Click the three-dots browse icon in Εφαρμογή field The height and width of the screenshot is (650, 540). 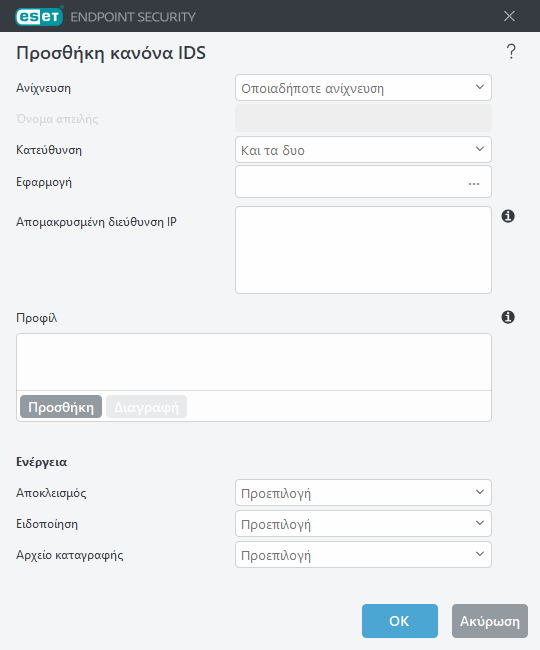coord(474,183)
